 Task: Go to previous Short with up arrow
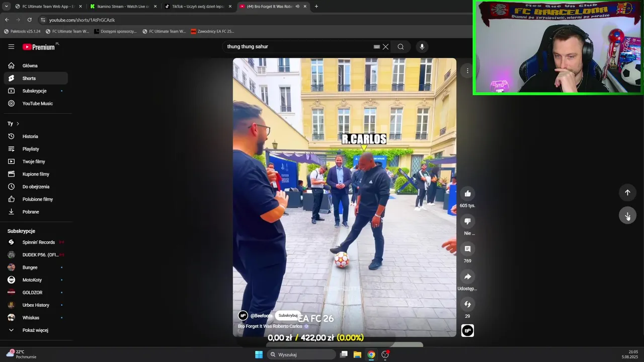(x=627, y=193)
